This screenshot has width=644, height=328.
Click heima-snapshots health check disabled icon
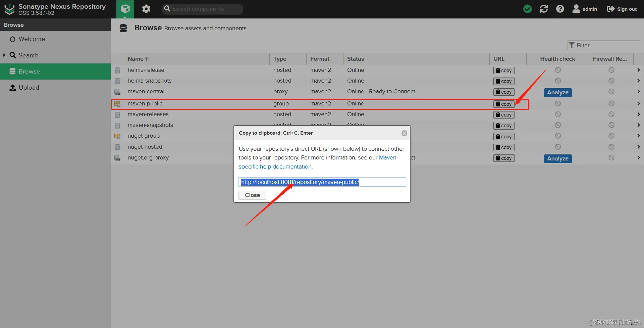(x=558, y=81)
